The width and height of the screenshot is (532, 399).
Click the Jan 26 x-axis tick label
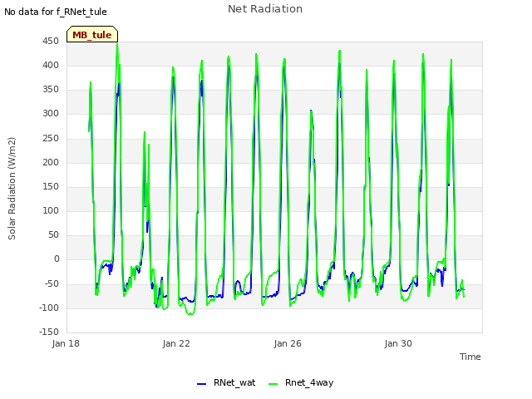click(x=288, y=343)
